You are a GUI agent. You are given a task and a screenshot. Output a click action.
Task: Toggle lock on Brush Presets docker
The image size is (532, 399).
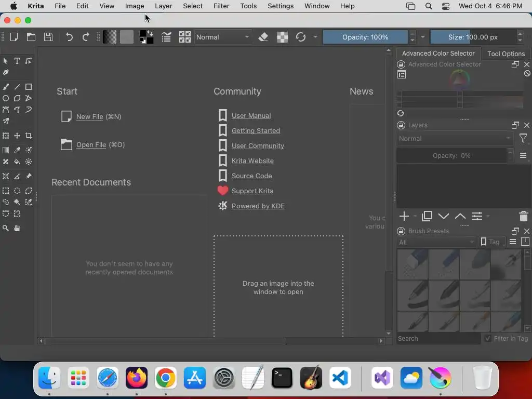click(401, 231)
